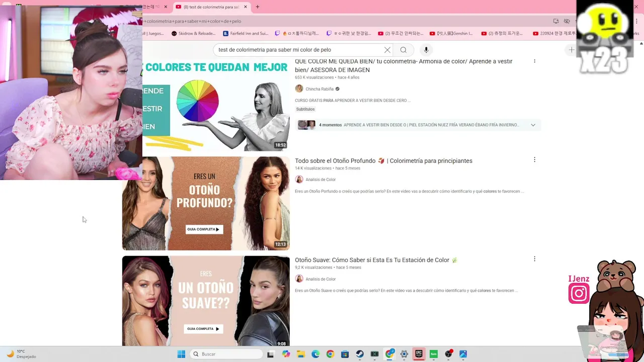Screen dimensions: 644x362
Task: Click the CURSO GRATIS PARA APRENDER description text
Action: click(x=353, y=101)
